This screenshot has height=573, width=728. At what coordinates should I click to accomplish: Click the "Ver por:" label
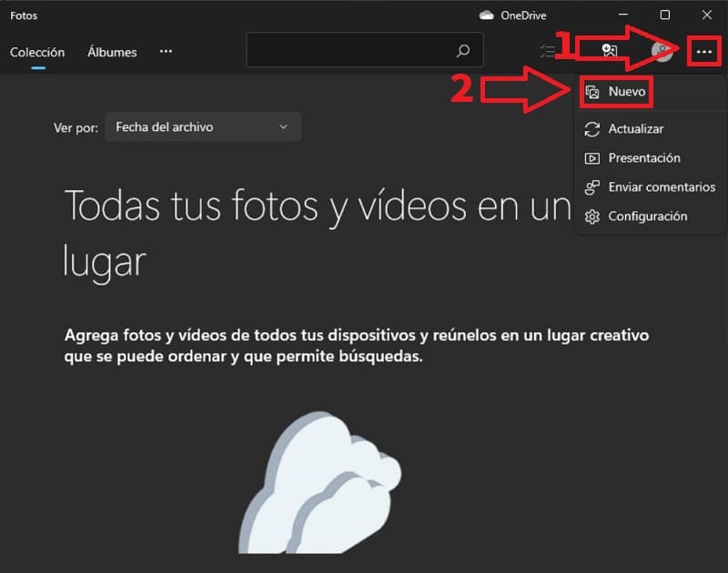click(76, 127)
